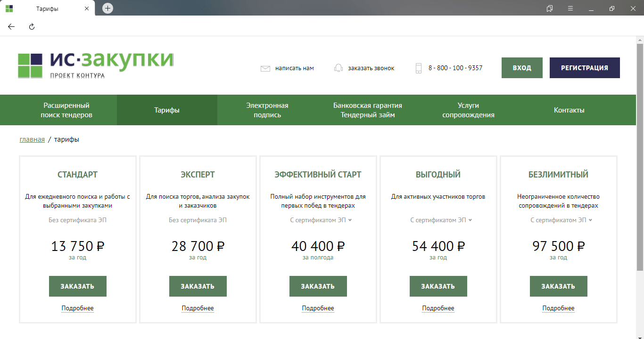Click the phone icon beside the number

click(419, 68)
